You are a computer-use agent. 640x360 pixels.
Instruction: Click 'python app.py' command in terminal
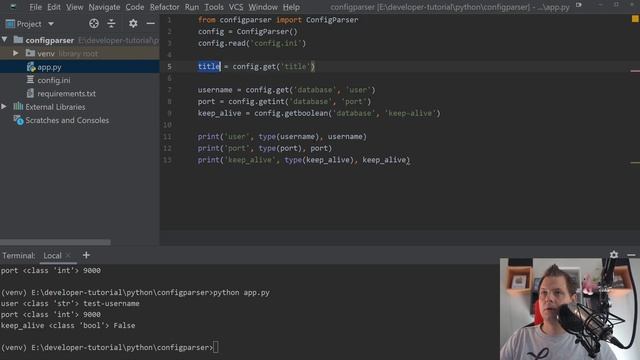[x=241, y=293]
